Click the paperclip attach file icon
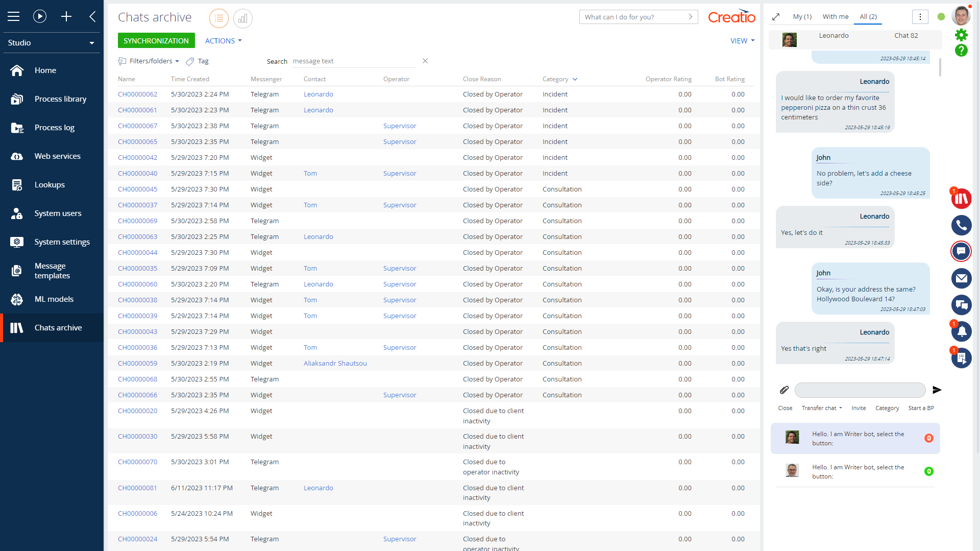Image resolution: width=980 pixels, height=551 pixels. (784, 390)
